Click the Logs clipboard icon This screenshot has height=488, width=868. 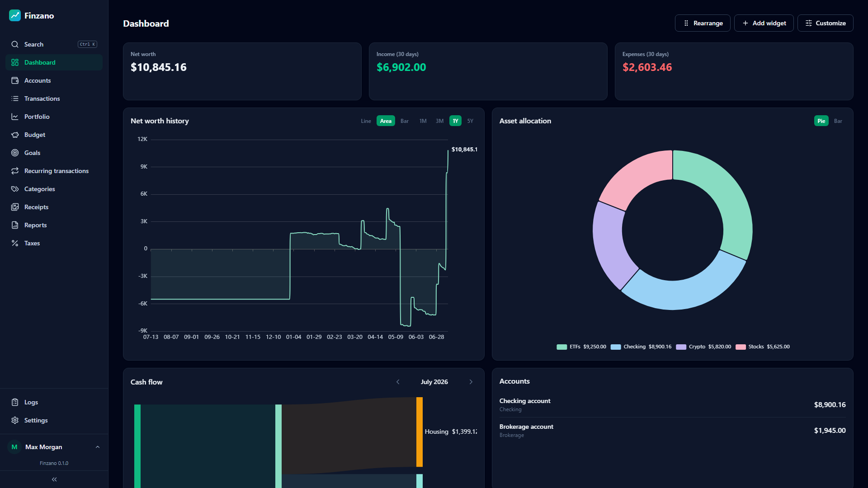[15, 402]
